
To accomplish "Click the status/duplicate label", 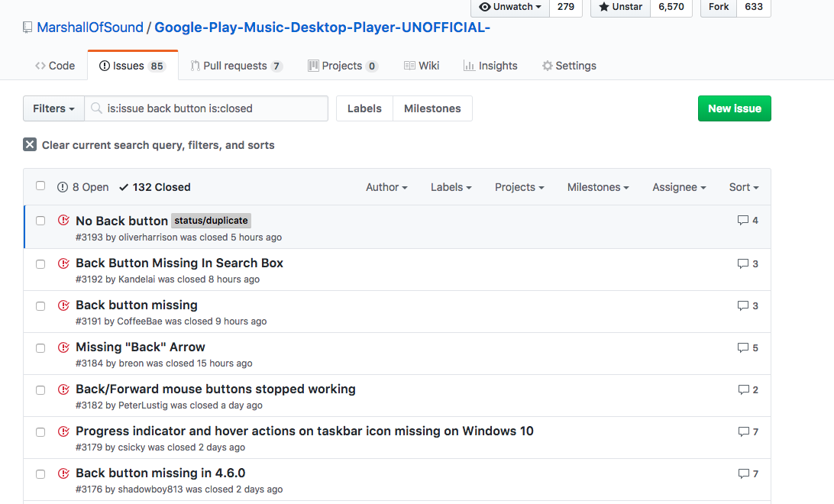I will 211,221.
